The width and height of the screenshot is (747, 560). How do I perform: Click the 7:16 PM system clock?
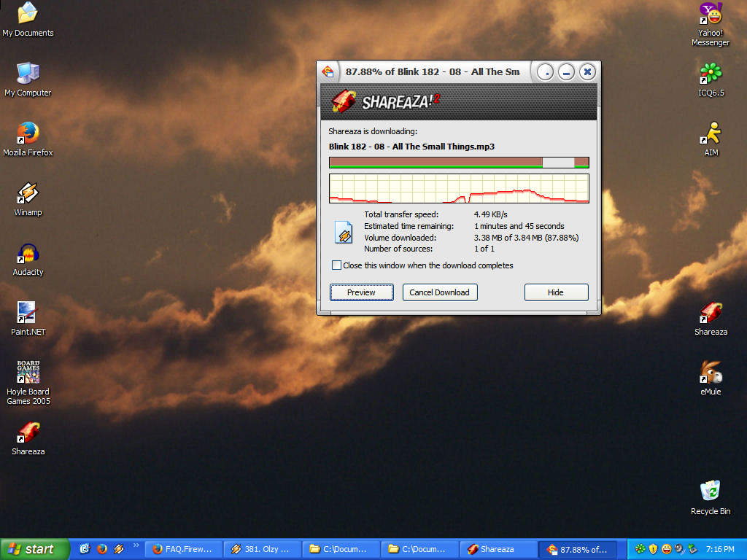(720, 549)
